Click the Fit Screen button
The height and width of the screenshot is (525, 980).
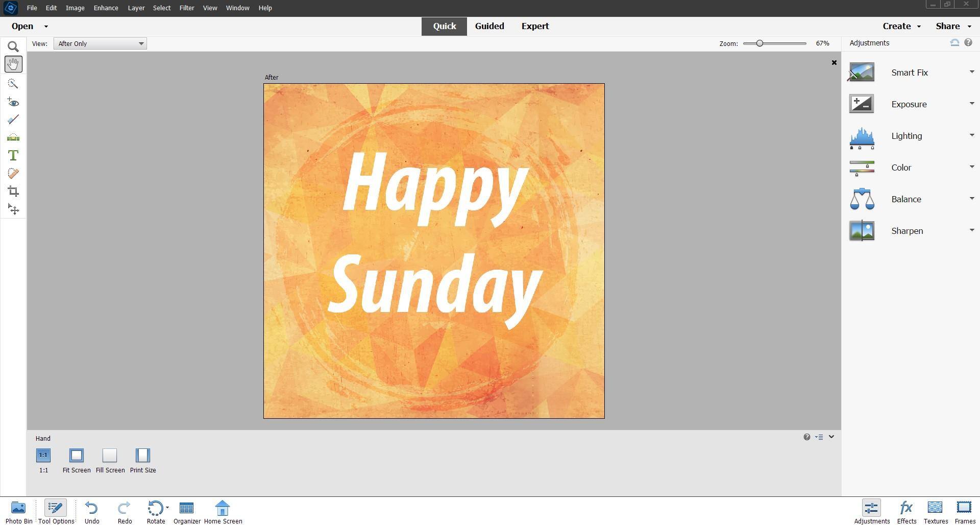(x=77, y=456)
